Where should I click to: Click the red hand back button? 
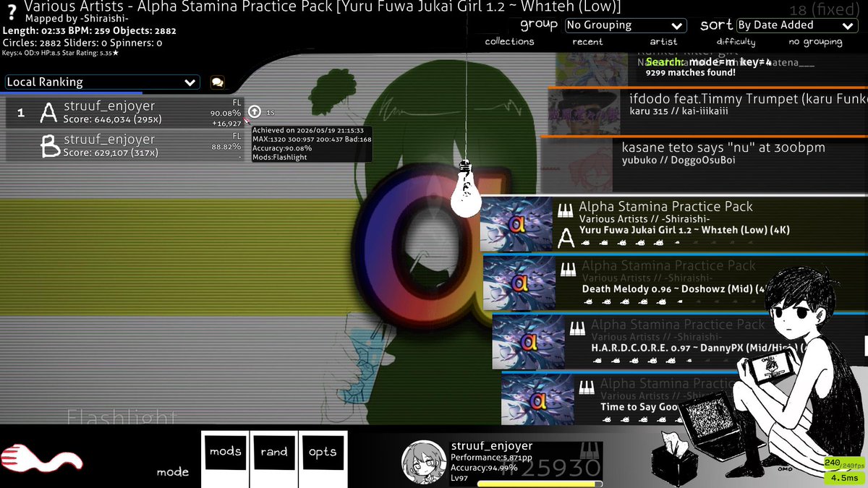(42, 460)
